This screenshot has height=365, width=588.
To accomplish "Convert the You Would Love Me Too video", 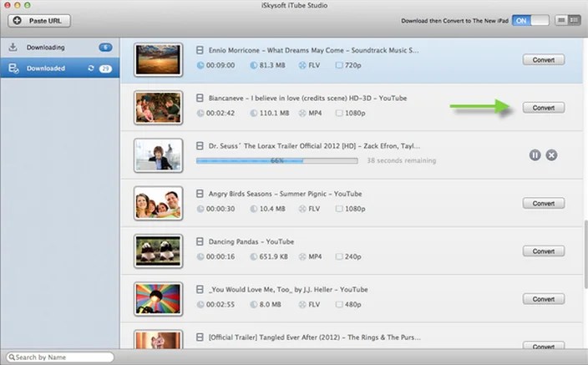I will (544, 299).
